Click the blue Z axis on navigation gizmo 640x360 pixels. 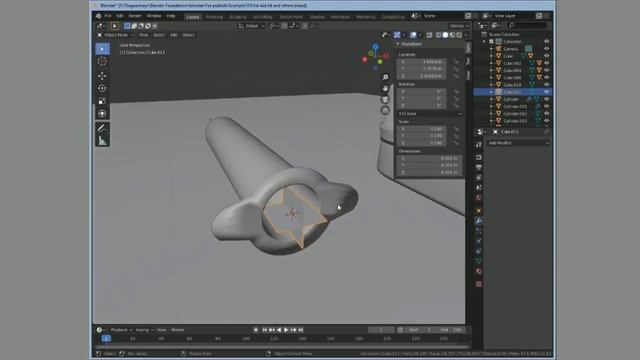(376, 47)
